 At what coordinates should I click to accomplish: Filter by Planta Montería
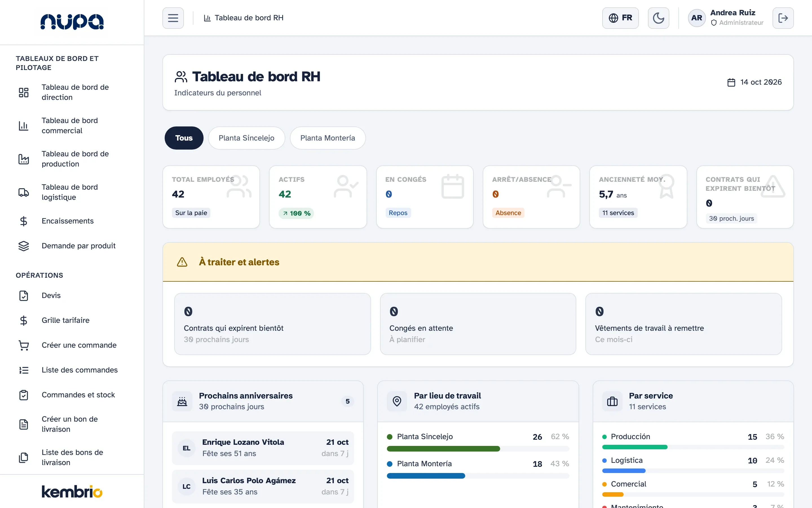(x=328, y=138)
